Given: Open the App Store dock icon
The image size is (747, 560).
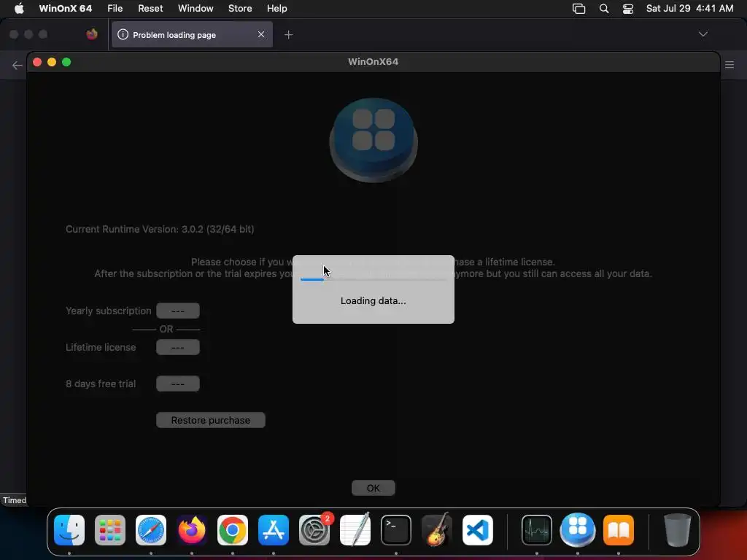Looking at the screenshot, I should click(274, 530).
